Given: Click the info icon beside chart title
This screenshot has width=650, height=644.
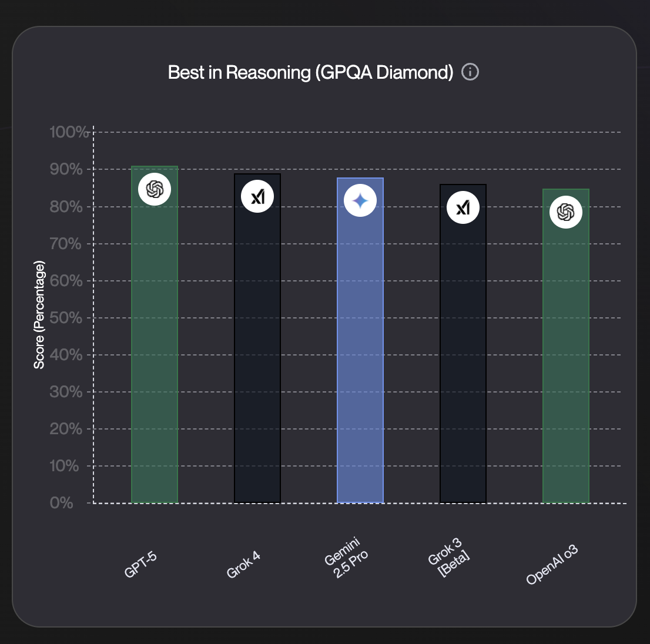Looking at the screenshot, I should pos(470,72).
